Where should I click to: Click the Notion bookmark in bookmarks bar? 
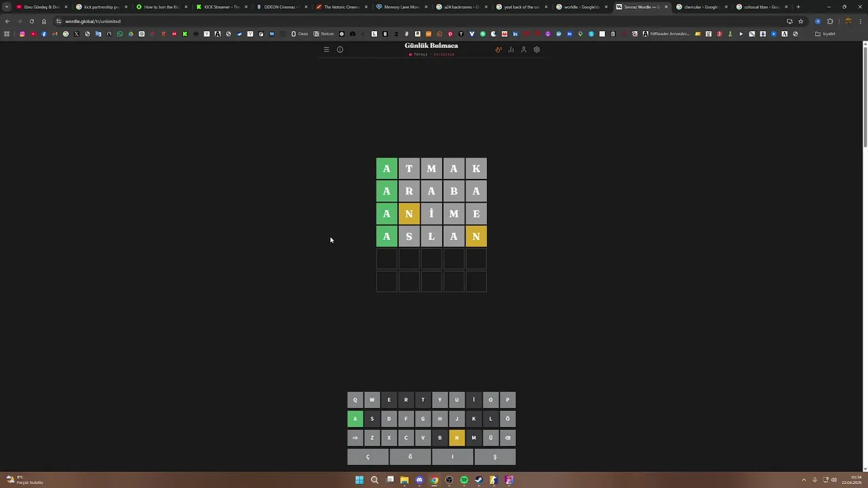click(x=324, y=34)
